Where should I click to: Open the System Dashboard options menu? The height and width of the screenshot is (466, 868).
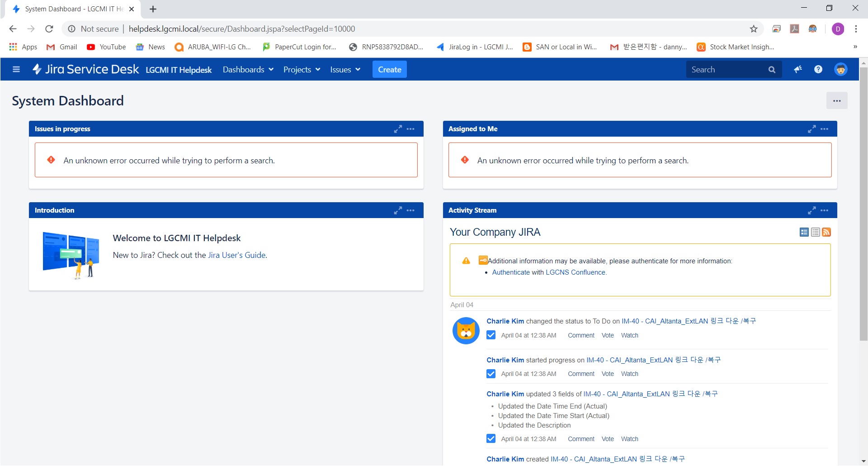tap(837, 101)
